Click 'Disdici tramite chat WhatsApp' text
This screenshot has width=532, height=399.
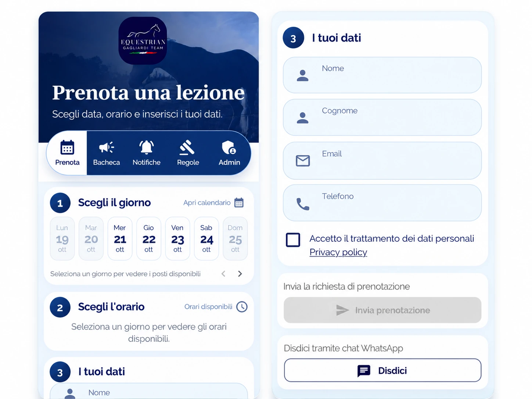(x=344, y=348)
